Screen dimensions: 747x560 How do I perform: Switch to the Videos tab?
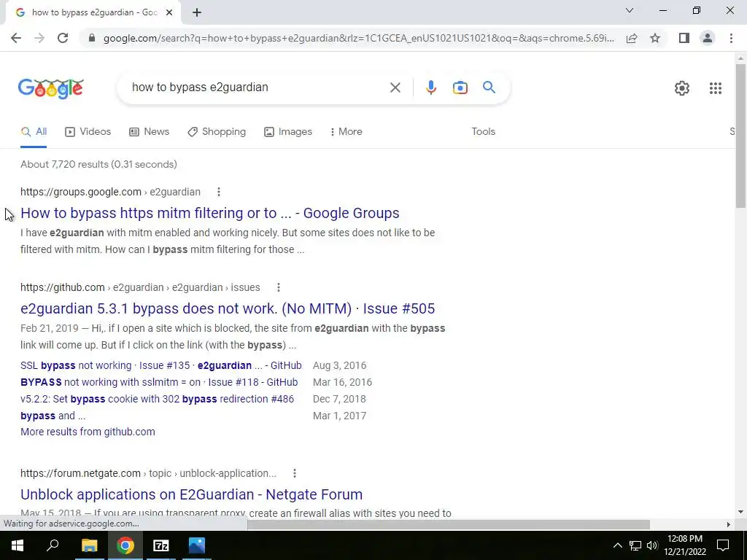point(88,132)
